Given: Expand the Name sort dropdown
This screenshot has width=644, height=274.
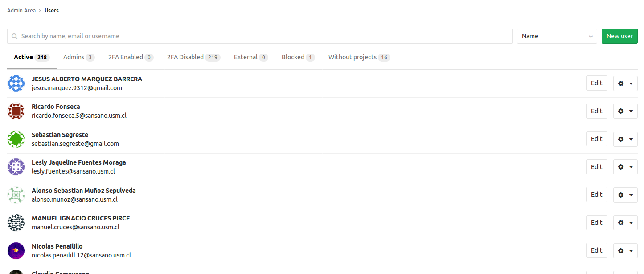Looking at the screenshot, I should [557, 36].
